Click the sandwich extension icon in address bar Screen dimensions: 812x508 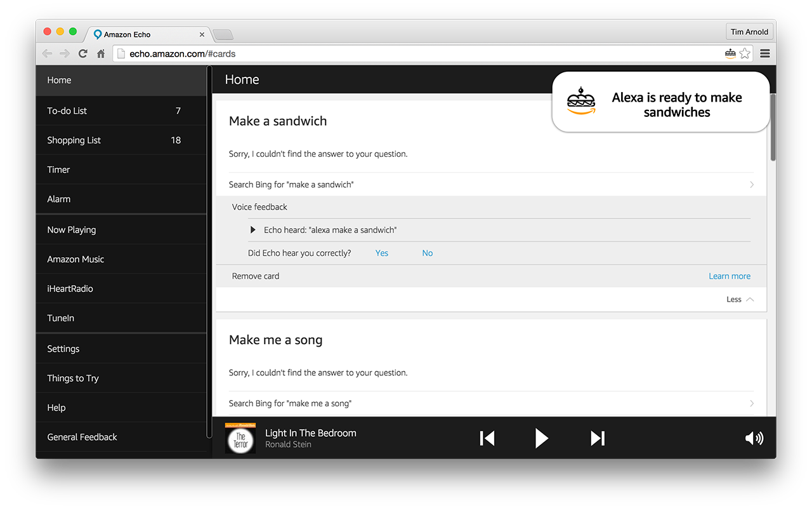tap(730, 54)
